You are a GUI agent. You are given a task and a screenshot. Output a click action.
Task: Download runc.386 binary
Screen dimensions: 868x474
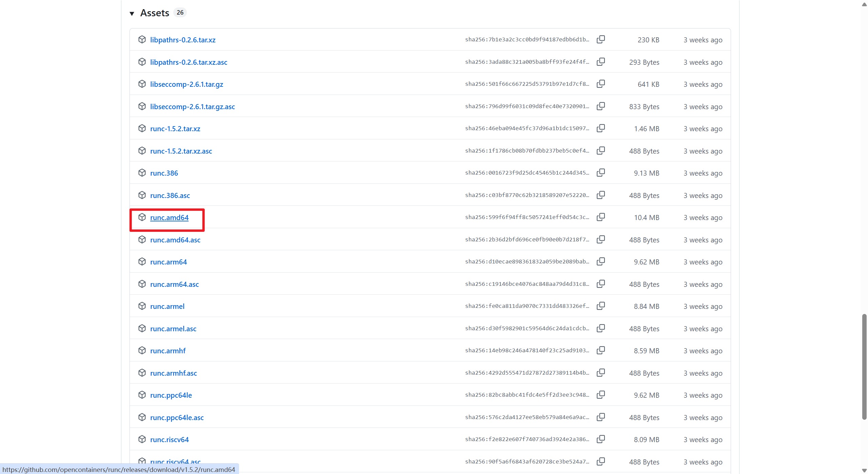164,173
